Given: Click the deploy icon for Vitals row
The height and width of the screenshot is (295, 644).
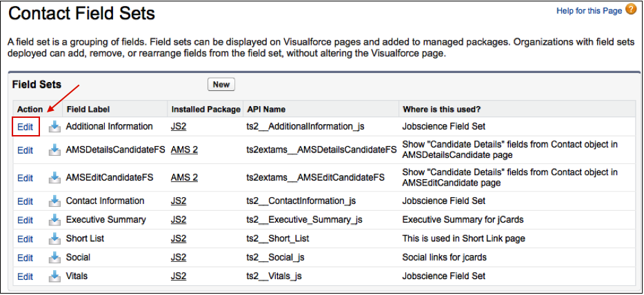Looking at the screenshot, I should click(54, 276).
